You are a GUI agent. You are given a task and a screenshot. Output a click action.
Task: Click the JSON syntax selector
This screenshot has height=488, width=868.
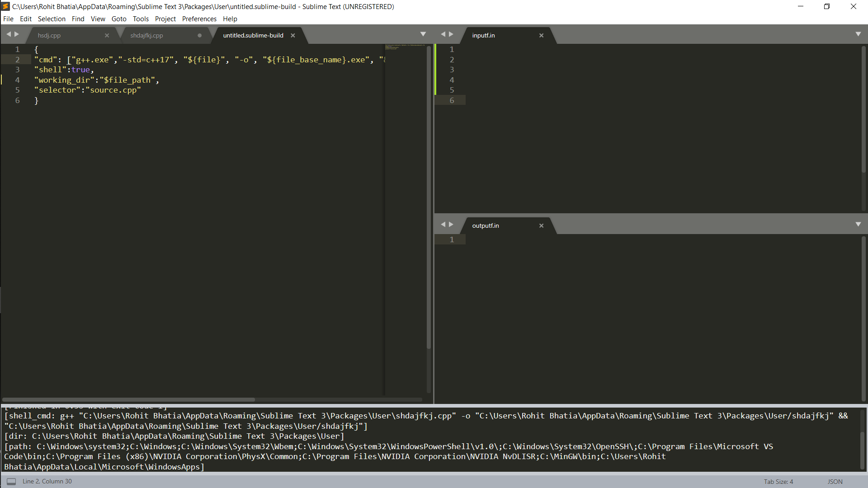pyautogui.click(x=835, y=482)
